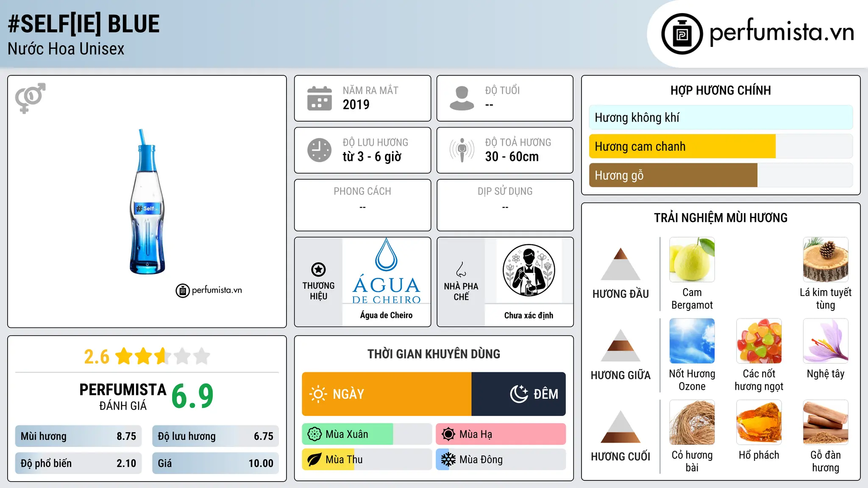The height and width of the screenshot is (488, 868).
Task: Click the Água de Cheiro brand name caption
Action: (x=387, y=315)
